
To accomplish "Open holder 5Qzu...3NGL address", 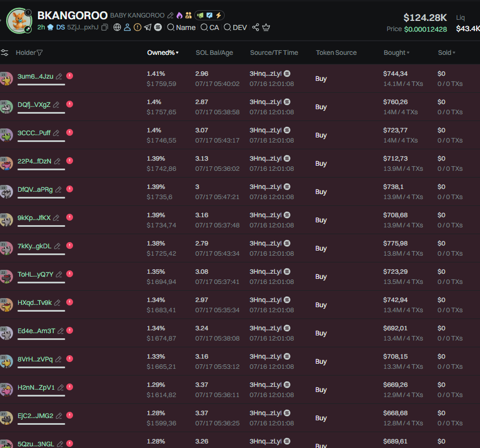I will coord(36,444).
